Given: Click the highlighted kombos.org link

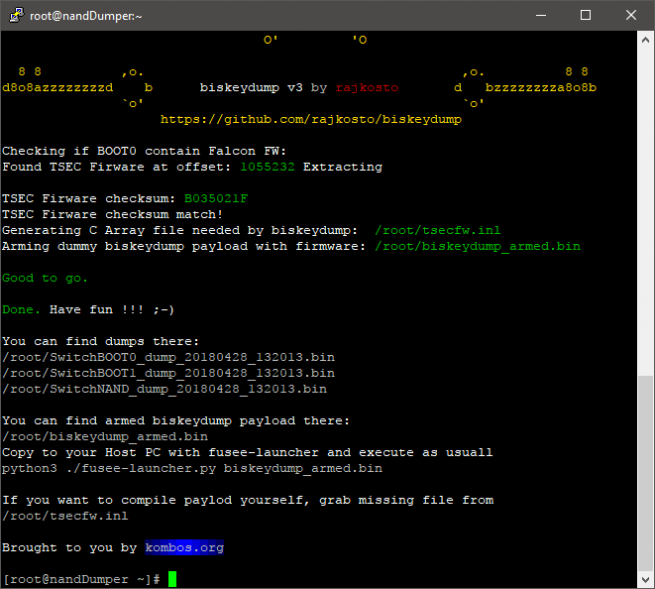Looking at the screenshot, I should [184, 547].
